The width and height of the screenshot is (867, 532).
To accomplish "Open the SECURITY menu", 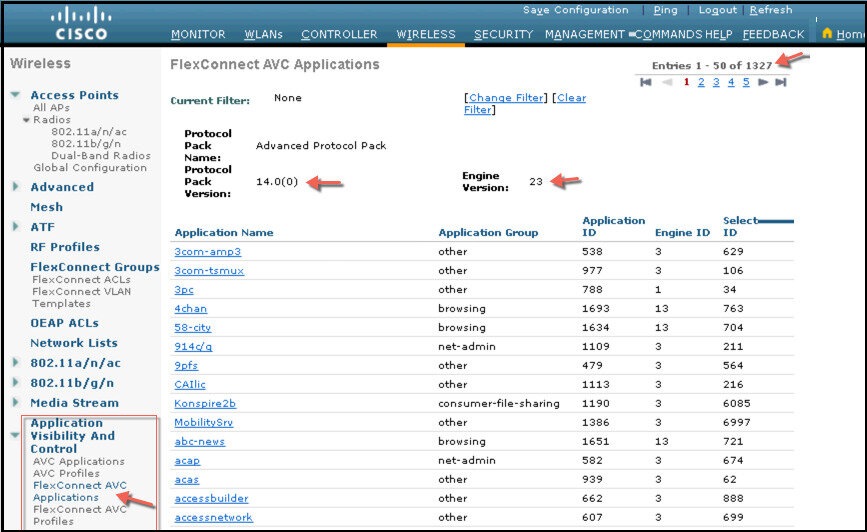I will coord(503,34).
